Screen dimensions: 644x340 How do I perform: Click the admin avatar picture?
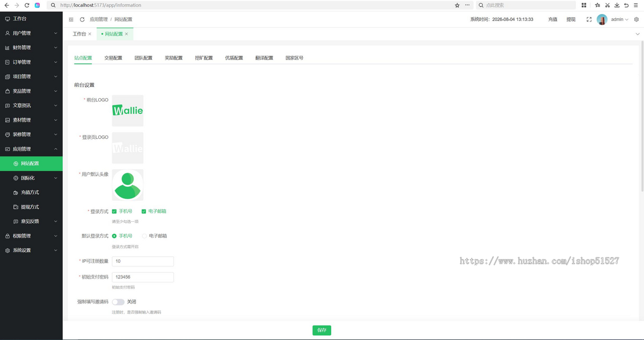[x=602, y=19]
